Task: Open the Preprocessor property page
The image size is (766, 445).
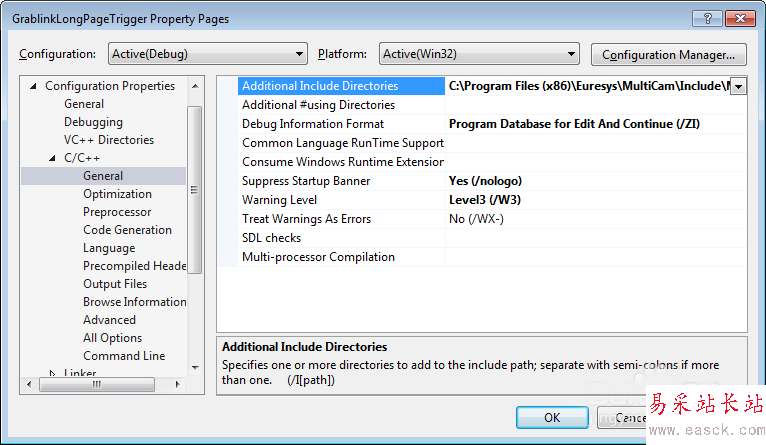Action: [117, 212]
